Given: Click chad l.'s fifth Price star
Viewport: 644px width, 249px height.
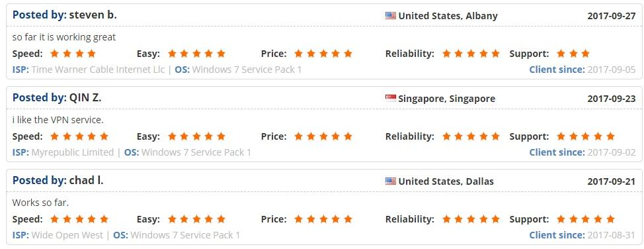Looking at the screenshot, I should click(348, 219).
